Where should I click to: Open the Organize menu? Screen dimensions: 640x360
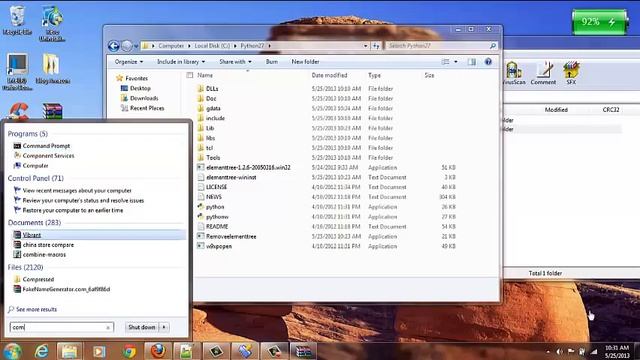point(129,62)
